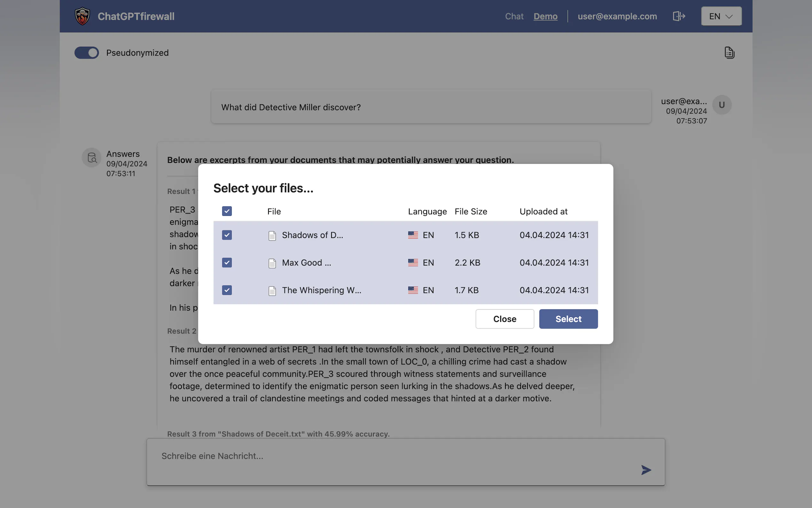Uncheck The Whispering W... file checkbox
The width and height of the screenshot is (812, 508).
[x=227, y=290]
